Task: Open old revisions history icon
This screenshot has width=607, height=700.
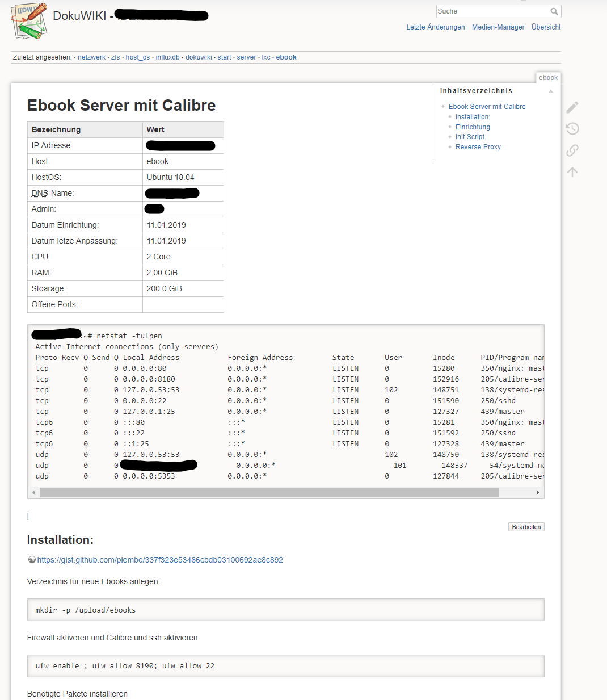Action: (x=572, y=129)
